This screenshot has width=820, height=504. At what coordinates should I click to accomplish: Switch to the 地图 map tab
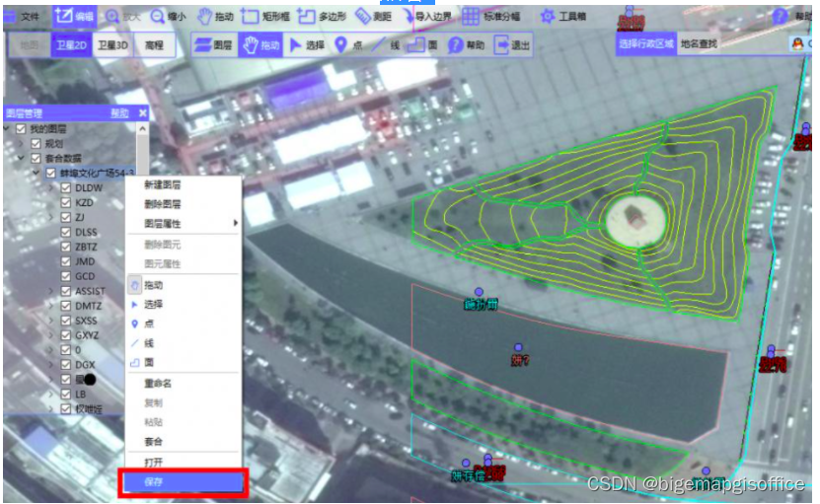(x=30, y=45)
